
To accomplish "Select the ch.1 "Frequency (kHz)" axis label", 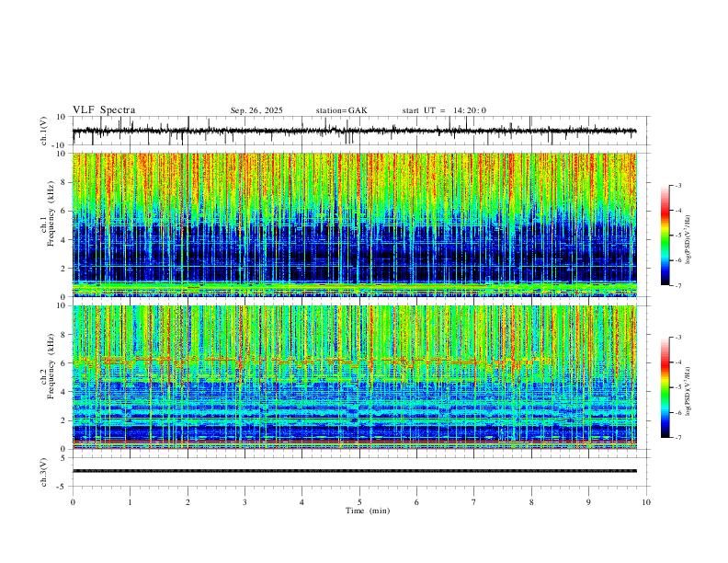I will coord(51,214).
